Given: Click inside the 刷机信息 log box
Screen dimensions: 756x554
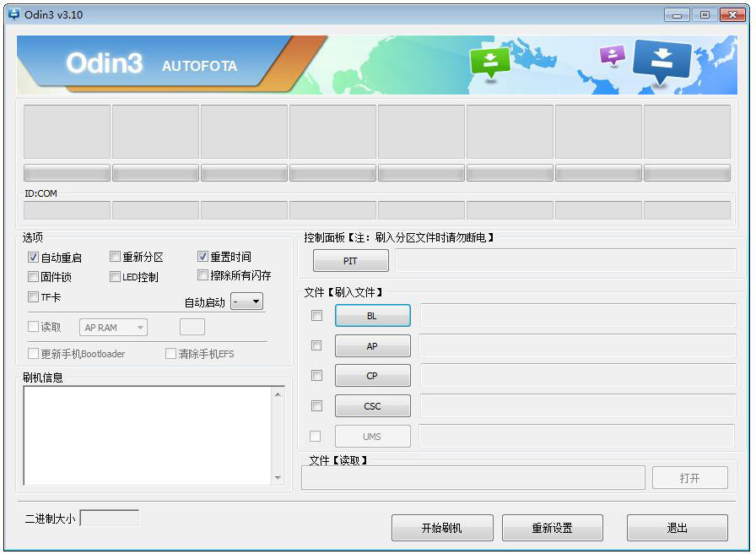Looking at the screenshot, I should click(x=148, y=436).
